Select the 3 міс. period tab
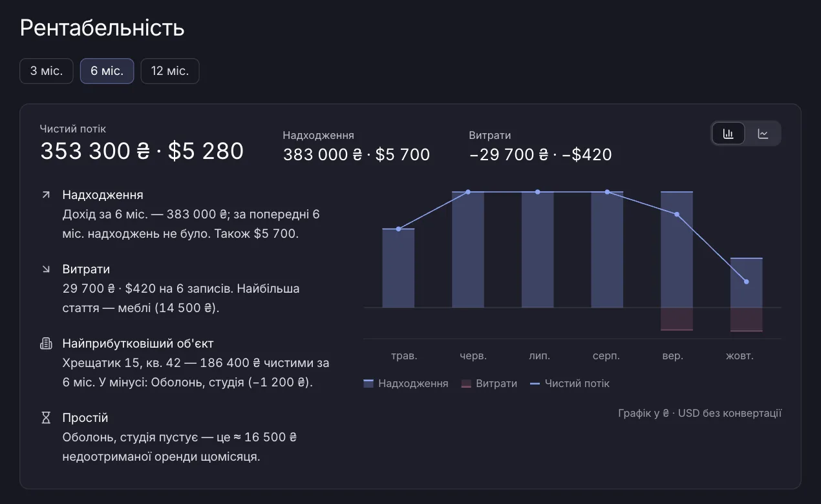 coord(47,71)
